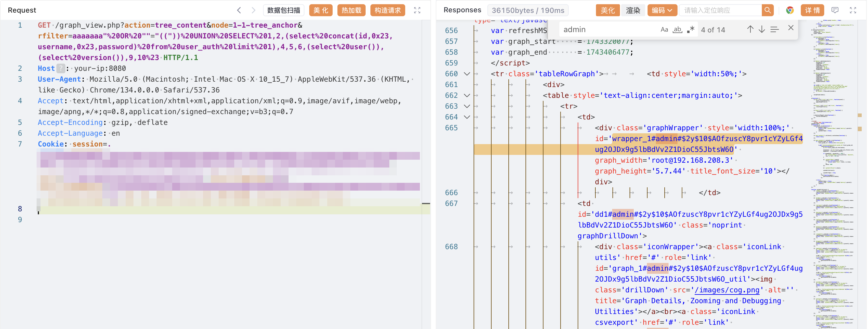Click the find-in-selection lines icon
Image resolution: width=868 pixels, height=329 pixels.
point(774,29)
